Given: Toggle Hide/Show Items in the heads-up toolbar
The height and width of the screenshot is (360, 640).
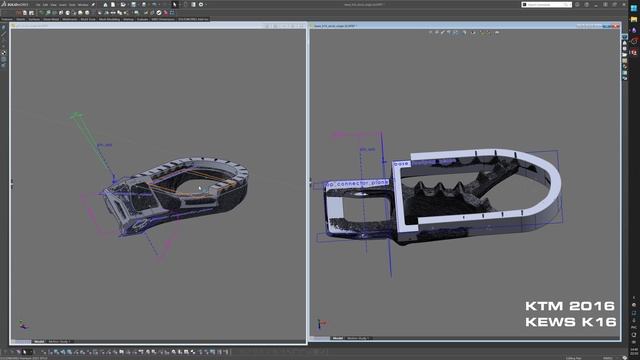Looking at the screenshot, I should [473, 32].
